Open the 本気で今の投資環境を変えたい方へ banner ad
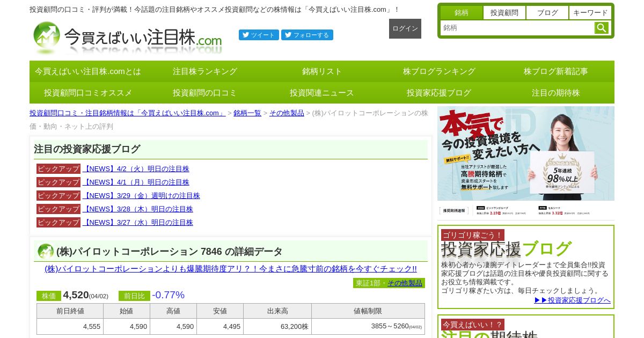Image resolution: width=644 pixels, height=338 pixels. point(526,163)
